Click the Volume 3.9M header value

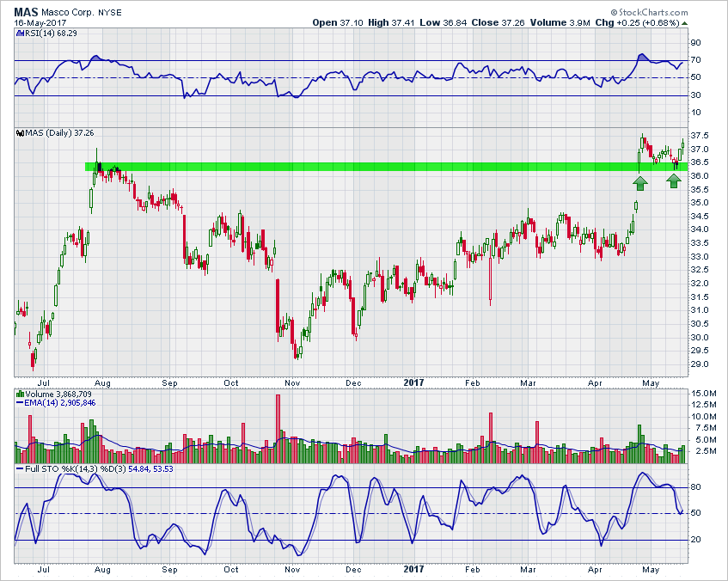(560, 22)
